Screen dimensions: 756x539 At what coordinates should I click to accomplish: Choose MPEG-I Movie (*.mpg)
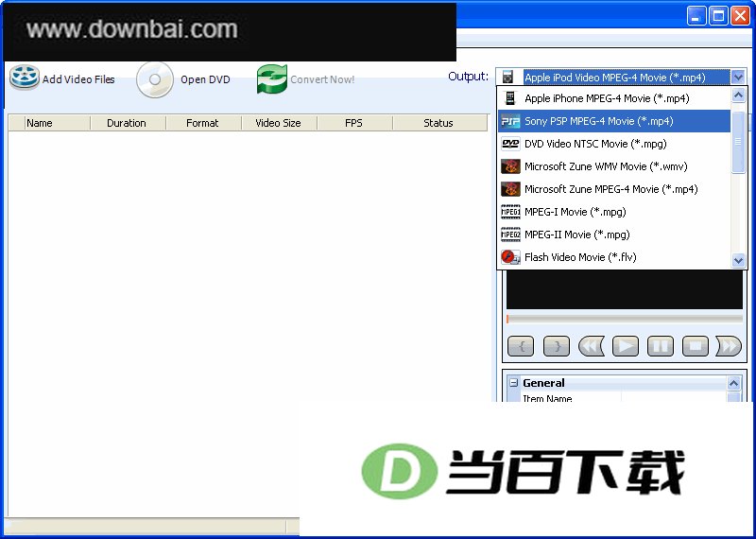click(614, 212)
